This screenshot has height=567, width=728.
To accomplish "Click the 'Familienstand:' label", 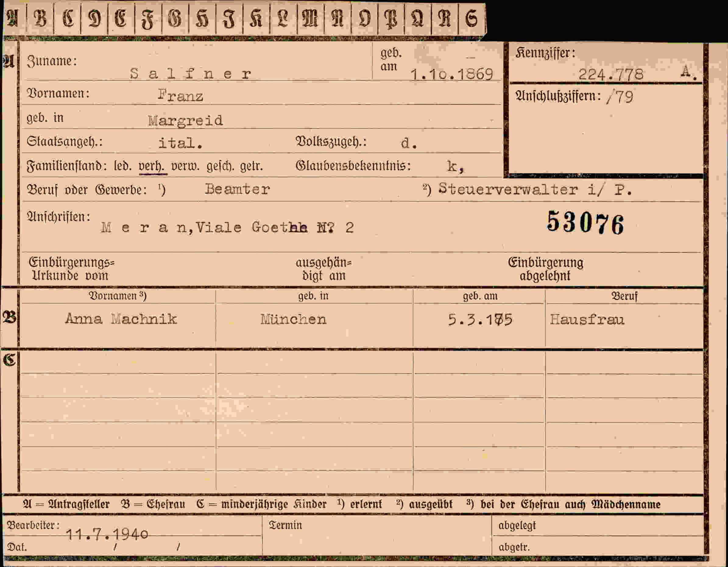I will coord(66,166).
